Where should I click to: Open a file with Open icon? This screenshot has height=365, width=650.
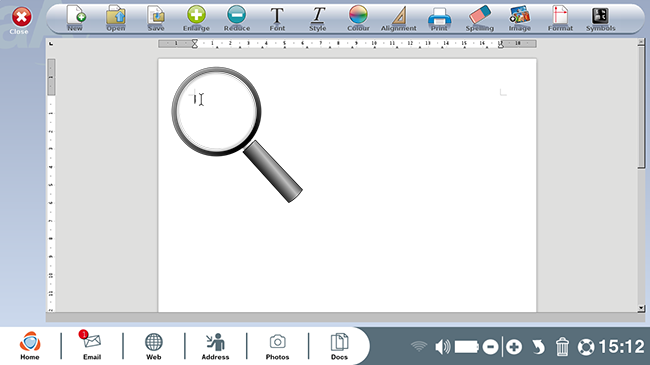tap(116, 18)
